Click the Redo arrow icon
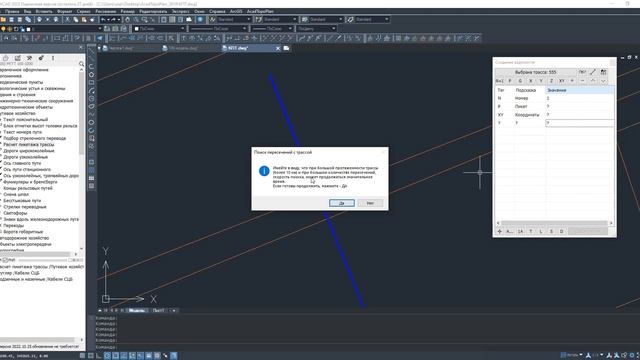 point(114,20)
